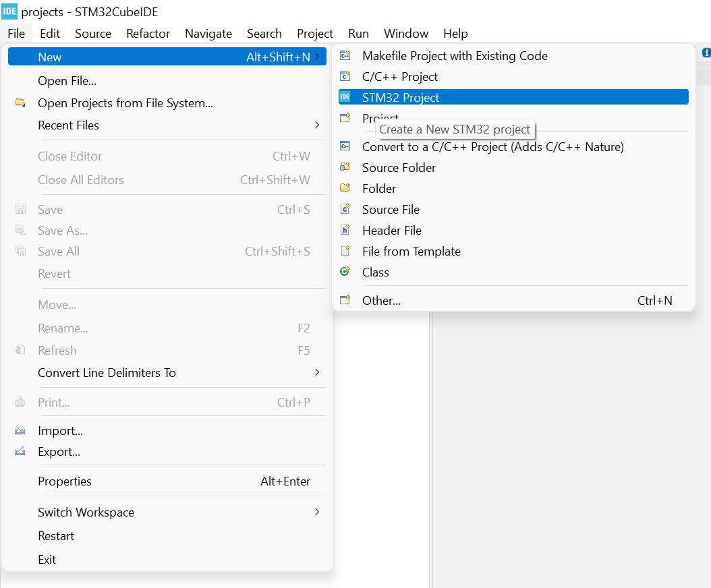Choose Source File in New submenu
This screenshot has width=711, height=588.
[x=513, y=209]
